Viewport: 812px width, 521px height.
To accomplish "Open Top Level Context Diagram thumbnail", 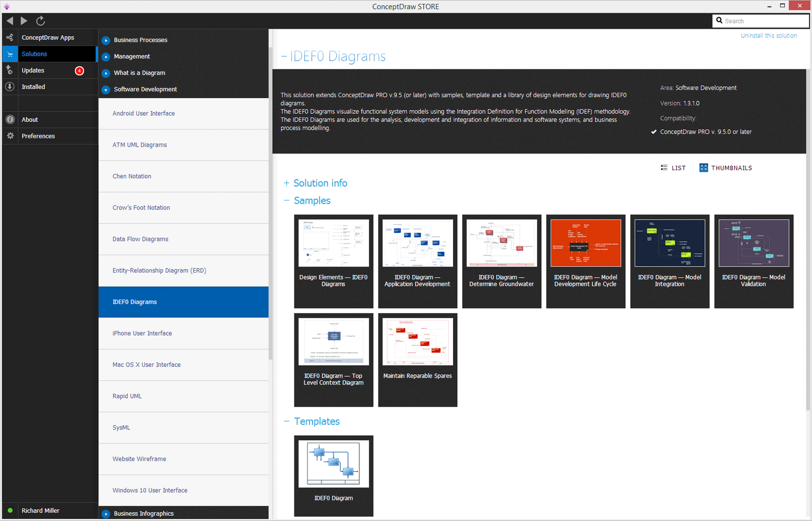I will click(333, 360).
